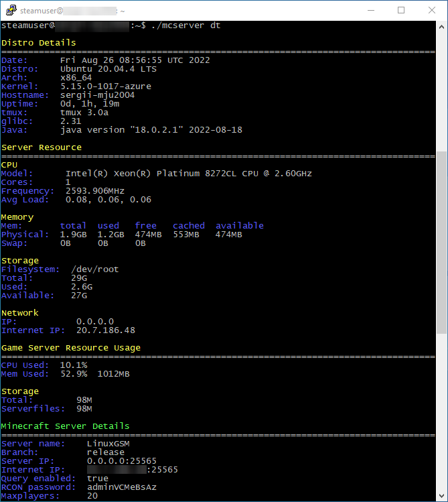Click Query enabled value 'true'
448x502 pixels.
click(98, 479)
